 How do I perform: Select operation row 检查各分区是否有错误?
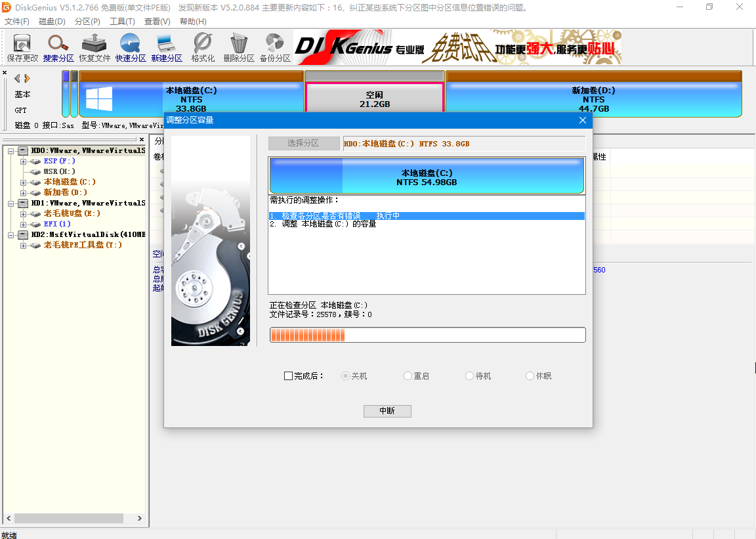pos(427,216)
